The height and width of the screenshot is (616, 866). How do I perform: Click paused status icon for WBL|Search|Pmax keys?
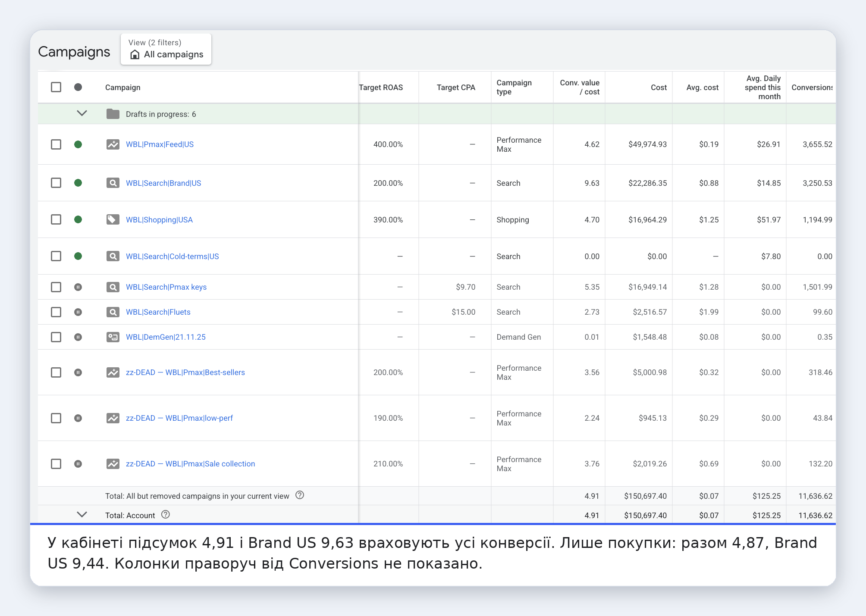click(78, 287)
